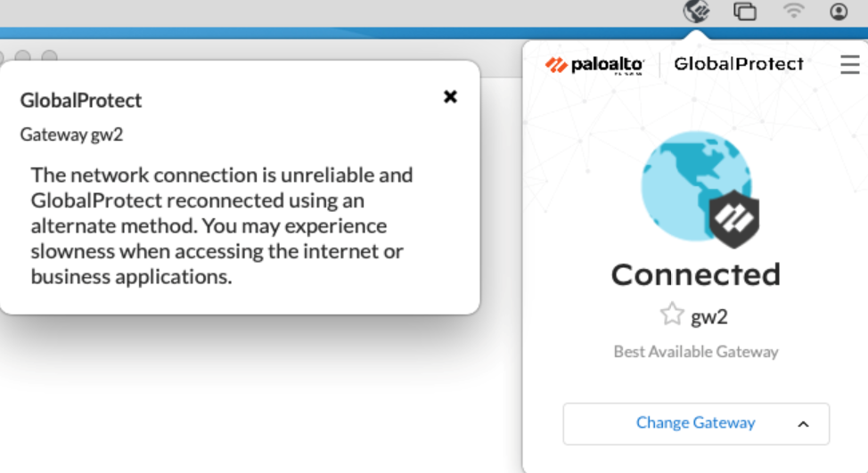Click the "Best Available Gateway" label
868x473 pixels.
(x=696, y=352)
